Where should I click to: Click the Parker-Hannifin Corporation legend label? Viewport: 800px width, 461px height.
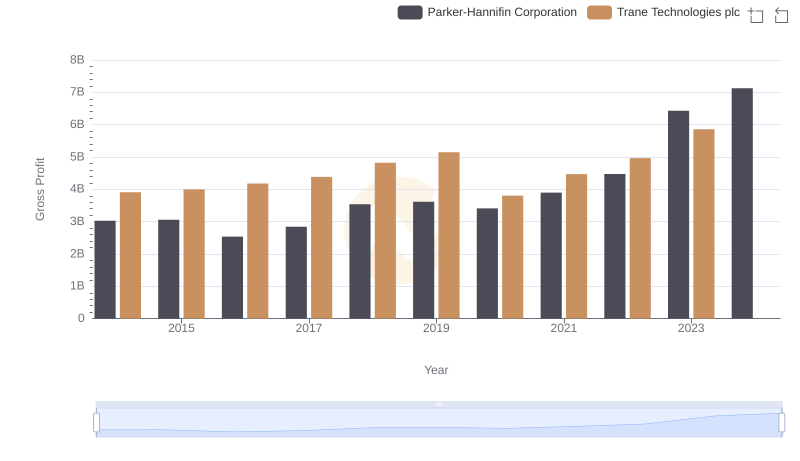tap(502, 12)
